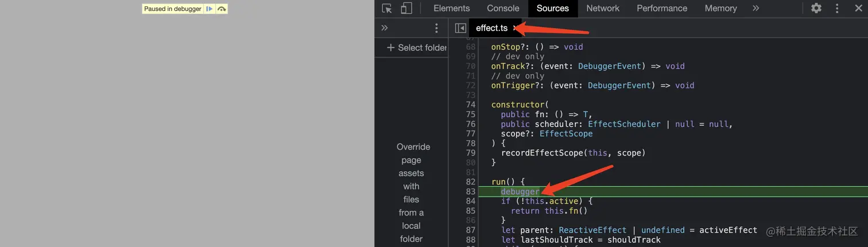This screenshot has height=247, width=868.
Task: Set breakpoint on line number 74
Action: coord(471,105)
